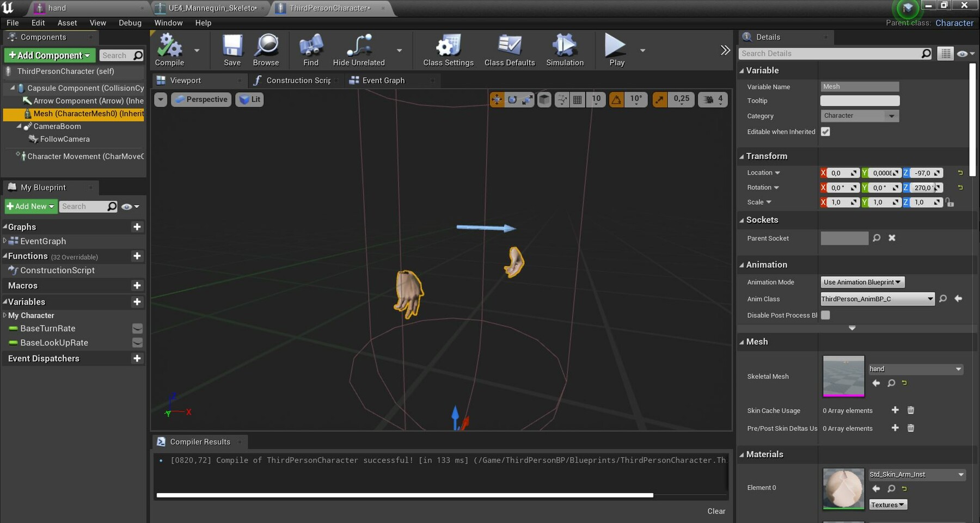Open the Window menu
Image resolution: width=980 pixels, height=523 pixels.
click(x=168, y=23)
